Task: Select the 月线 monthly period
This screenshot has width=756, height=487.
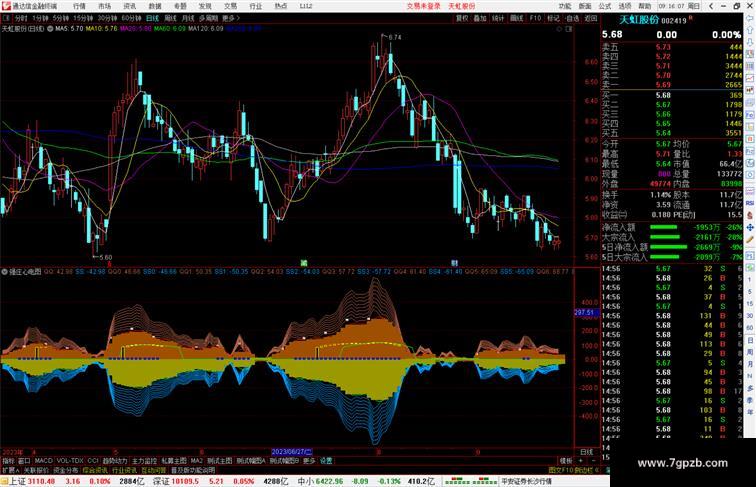Action: 188,18
